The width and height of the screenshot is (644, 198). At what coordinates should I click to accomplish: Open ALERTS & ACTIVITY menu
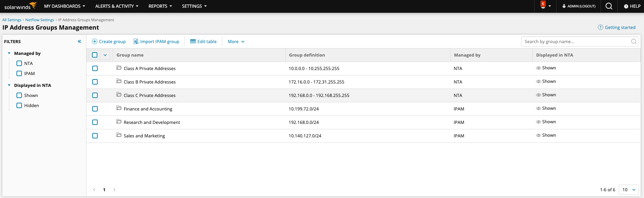tap(117, 6)
